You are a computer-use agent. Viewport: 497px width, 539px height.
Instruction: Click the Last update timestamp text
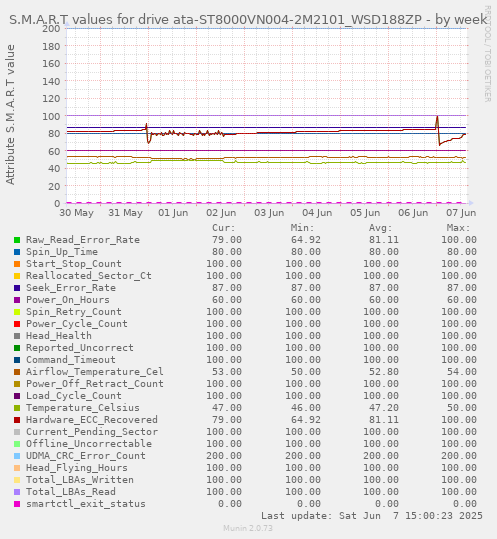[x=372, y=516]
